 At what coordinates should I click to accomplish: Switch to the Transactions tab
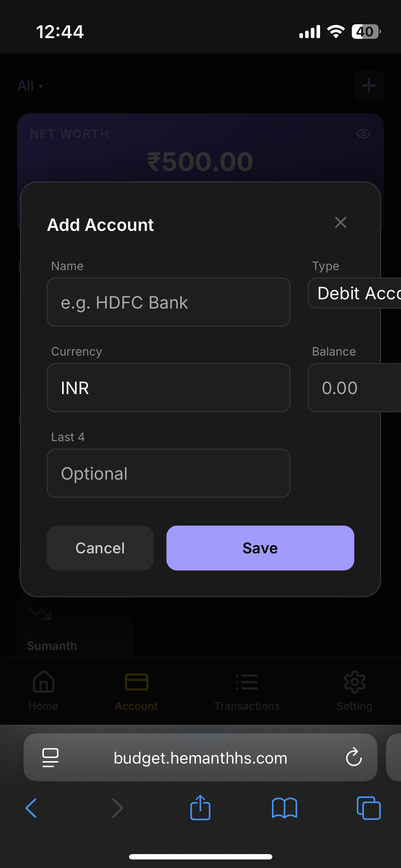click(247, 691)
